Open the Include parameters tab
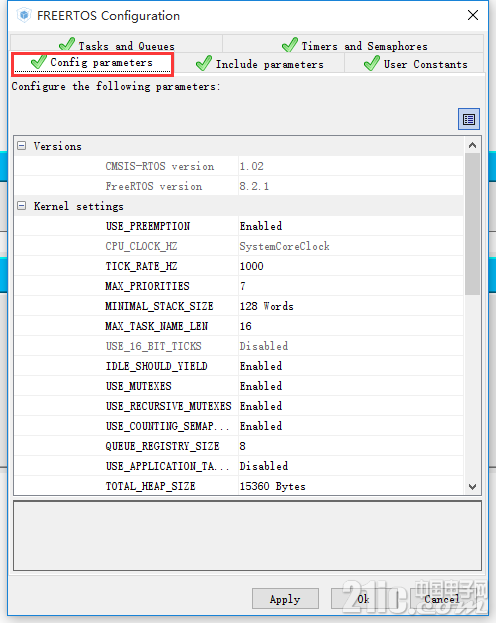496x623 pixels. [x=260, y=64]
